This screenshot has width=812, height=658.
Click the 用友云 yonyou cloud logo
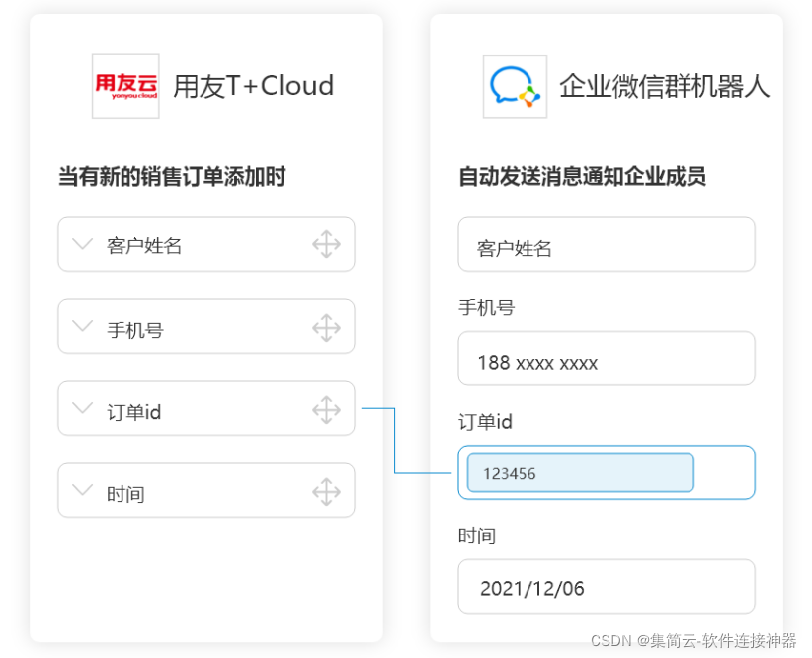coord(125,86)
